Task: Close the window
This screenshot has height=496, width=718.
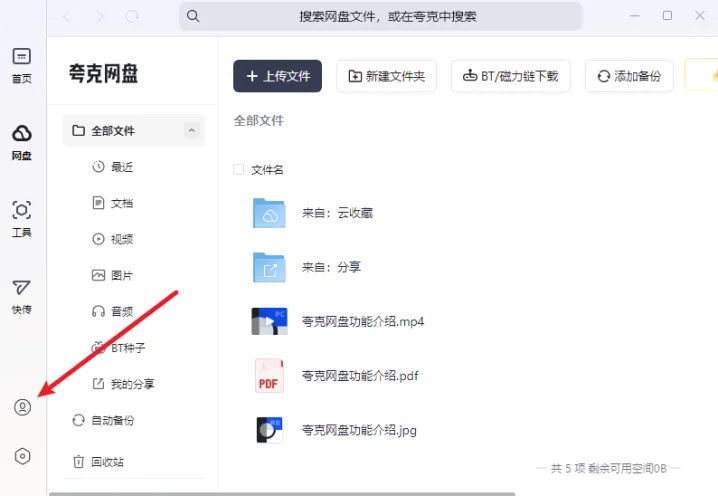Action: pos(700,16)
